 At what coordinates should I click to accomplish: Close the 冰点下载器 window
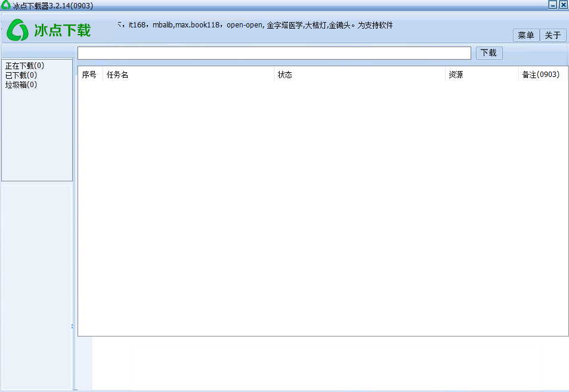[563, 5]
